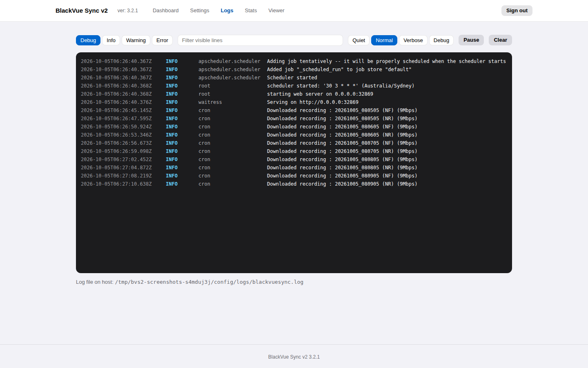Sign out of BlackVue Sync
This screenshot has height=368, width=588.
517,11
